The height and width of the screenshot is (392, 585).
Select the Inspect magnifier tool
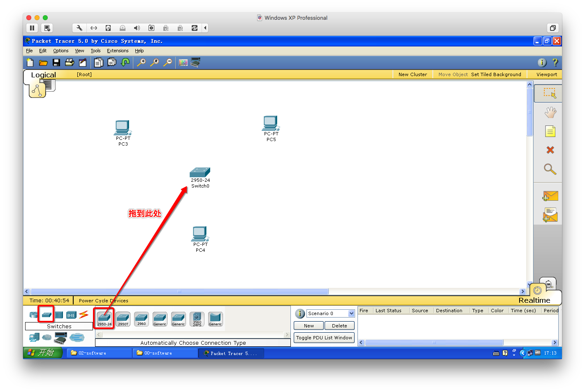tap(550, 169)
